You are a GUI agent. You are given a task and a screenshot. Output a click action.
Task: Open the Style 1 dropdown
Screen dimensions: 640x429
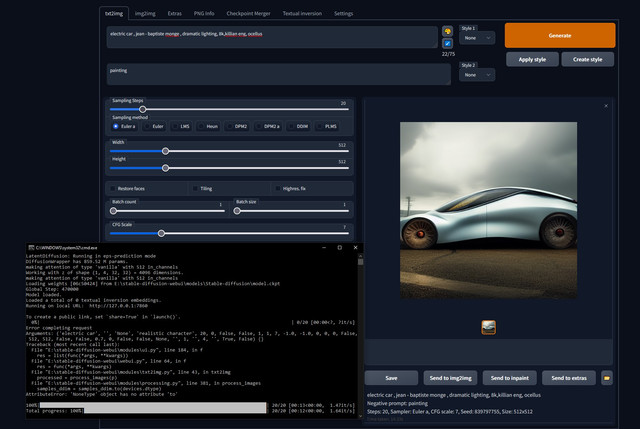[x=477, y=38]
